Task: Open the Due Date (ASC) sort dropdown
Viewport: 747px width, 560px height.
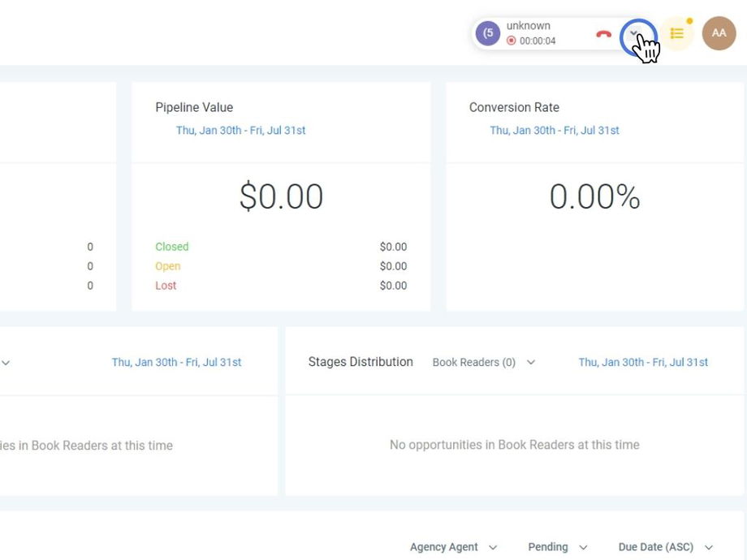Action: coord(665,547)
